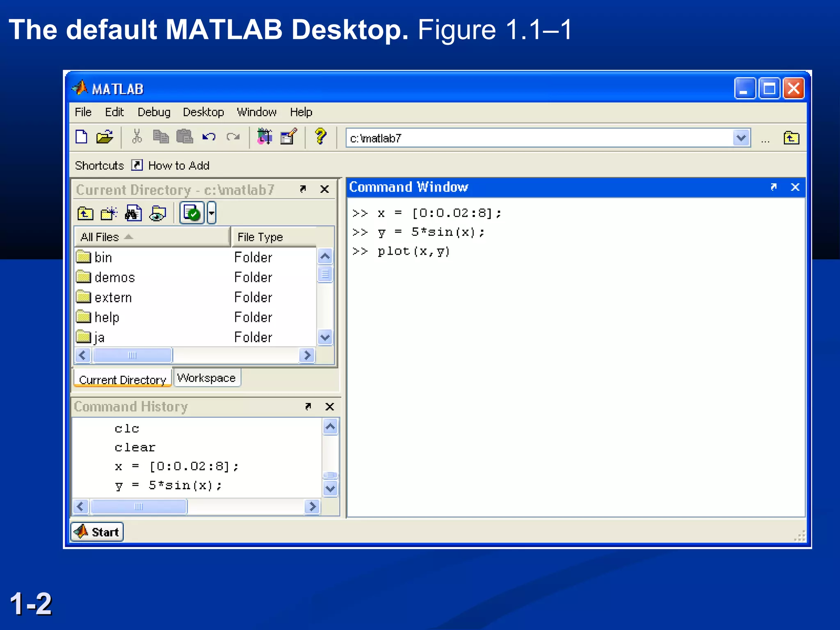Click the main toolbar up-one-level folder icon
The image size is (840, 630).
pos(791,137)
